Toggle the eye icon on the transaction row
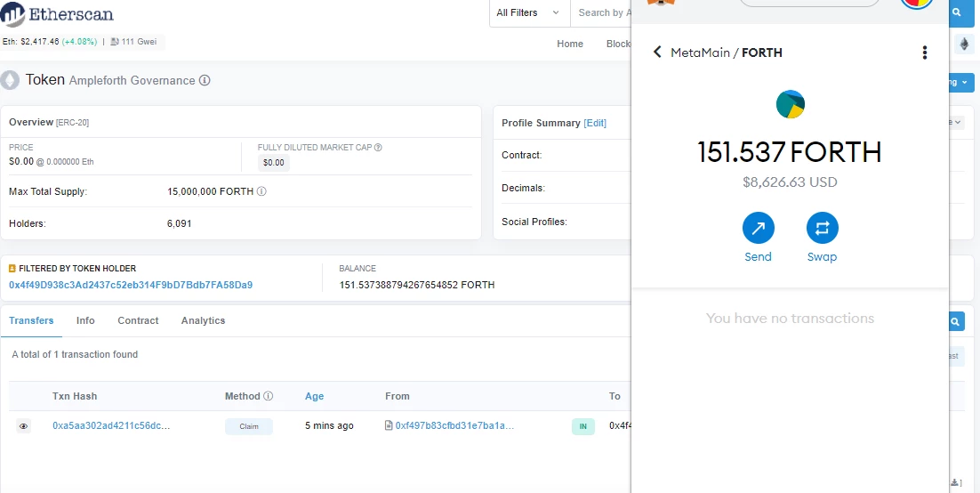This screenshot has width=980, height=493. 23,426
